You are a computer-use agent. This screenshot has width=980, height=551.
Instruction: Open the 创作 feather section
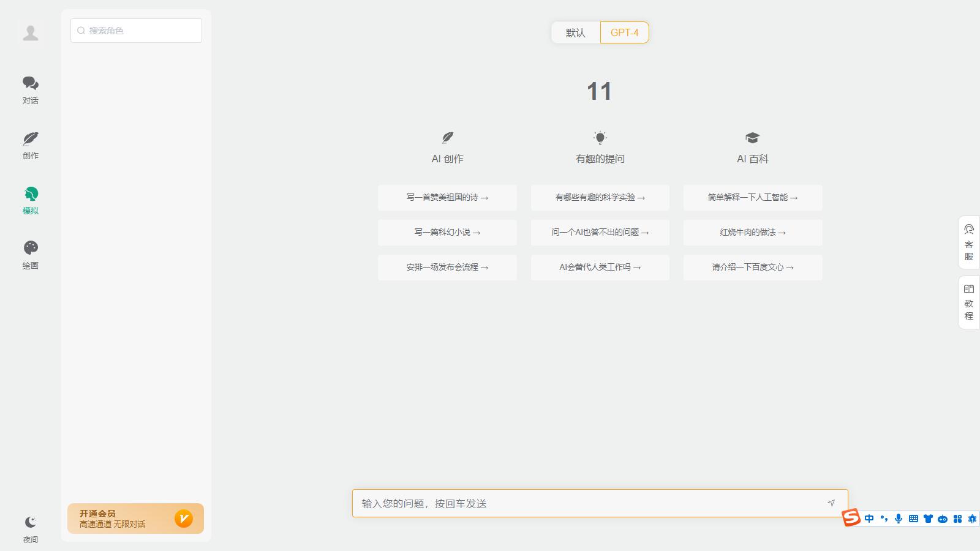tap(31, 145)
